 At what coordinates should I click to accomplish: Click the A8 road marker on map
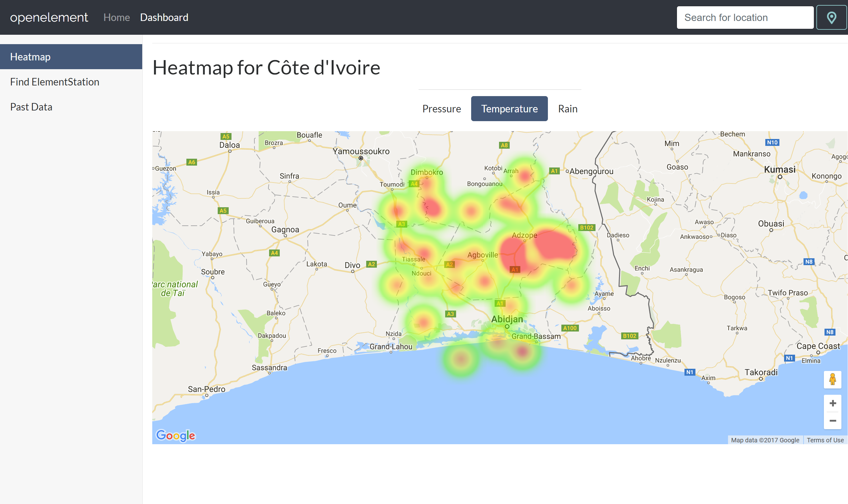(504, 145)
